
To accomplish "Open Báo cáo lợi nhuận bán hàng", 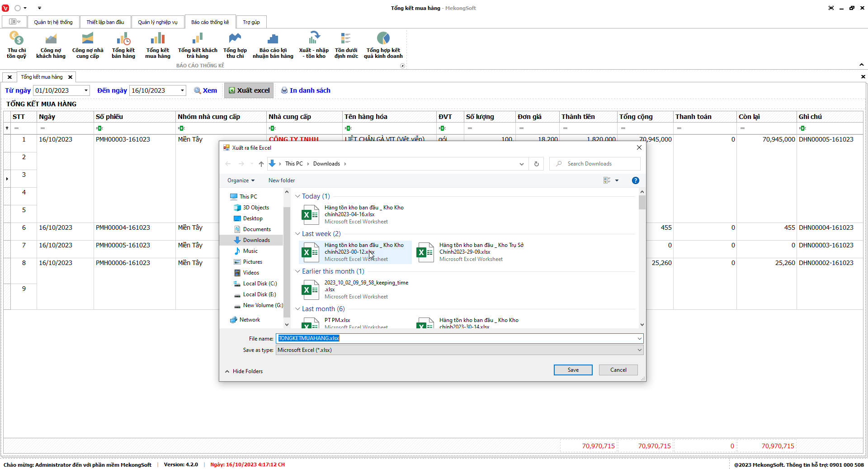I will [x=273, y=45].
